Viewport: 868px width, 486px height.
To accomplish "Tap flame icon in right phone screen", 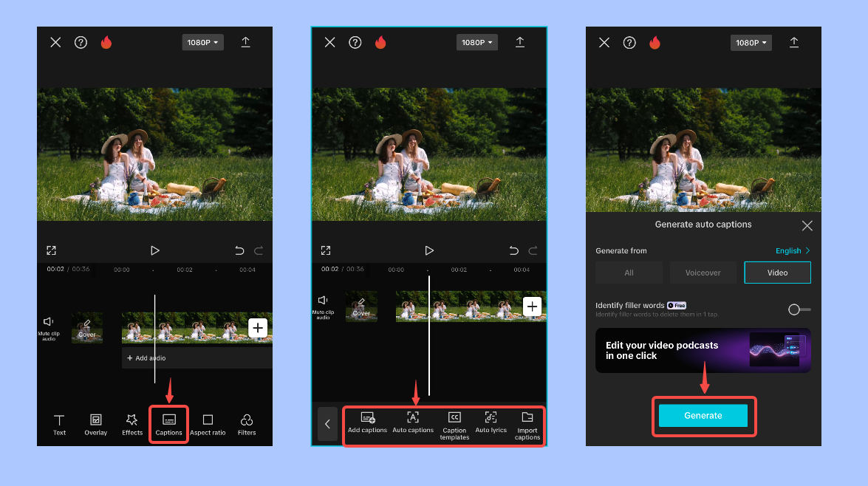I will click(655, 43).
